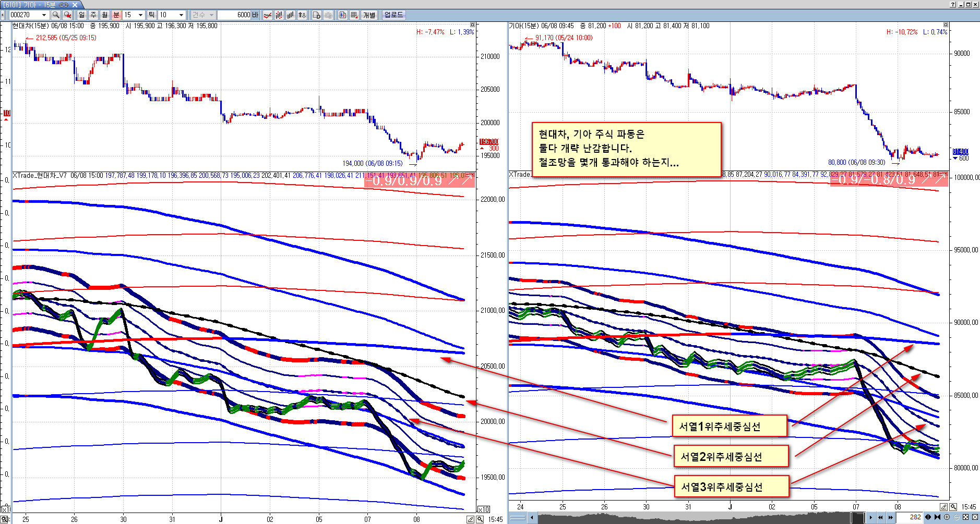Viewport: 980px width, 524px height.
Task: Open the minute interval 15 dropdown
Action: [140, 15]
